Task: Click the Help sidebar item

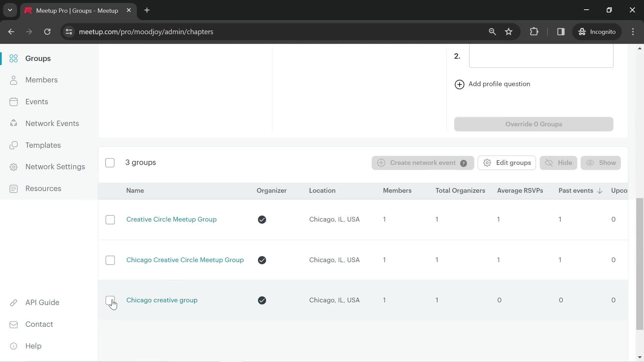Action: (33, 346)
